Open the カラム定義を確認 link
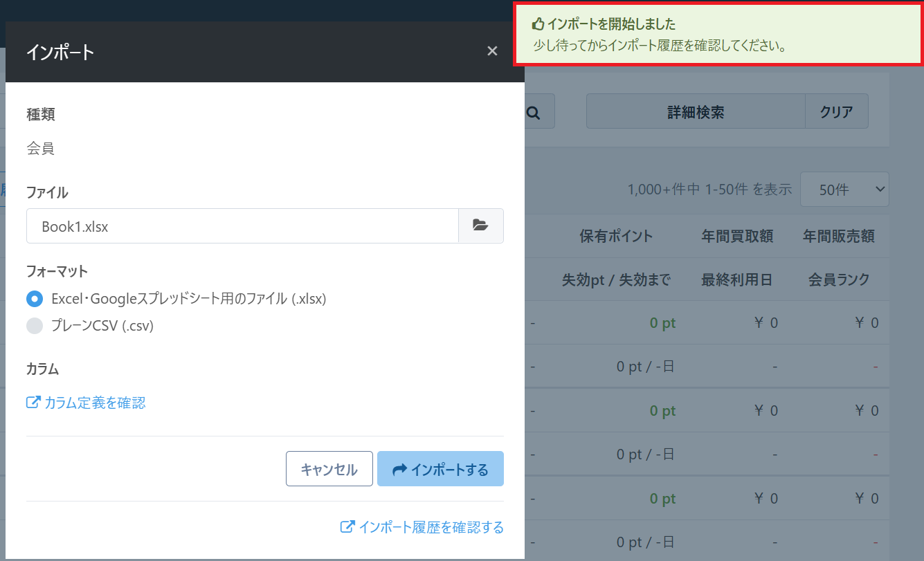Viewport: 924px width, 561px height. (86, 403)
